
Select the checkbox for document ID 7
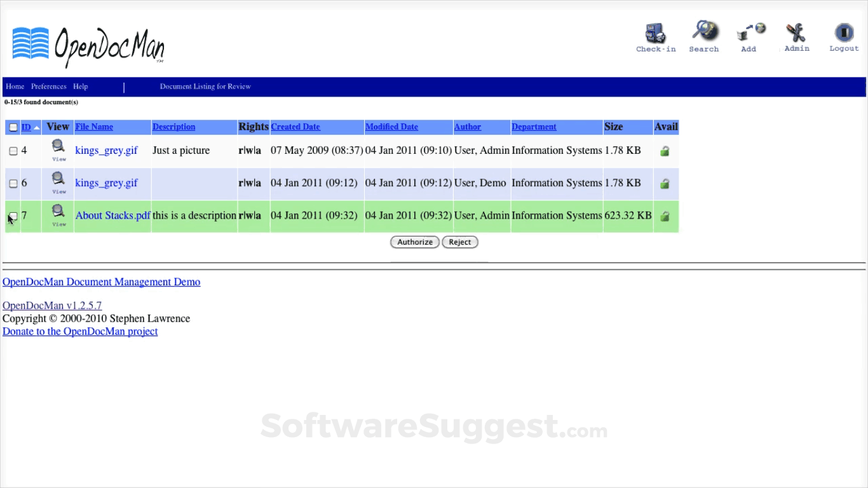pos(13,216)
